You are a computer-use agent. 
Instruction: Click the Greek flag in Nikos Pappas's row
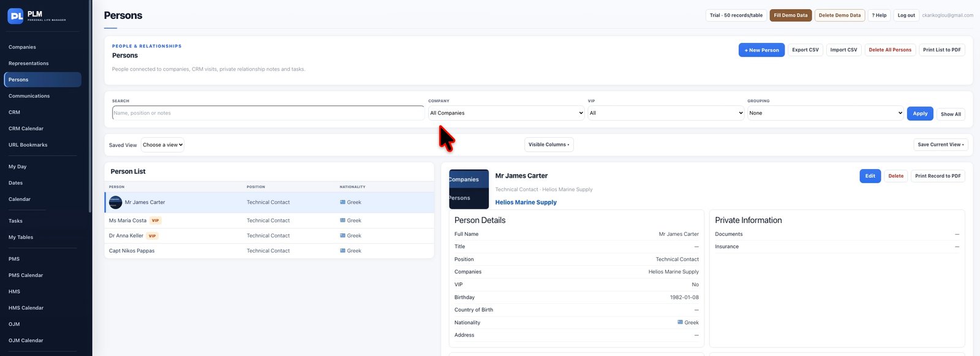(343, 251)
